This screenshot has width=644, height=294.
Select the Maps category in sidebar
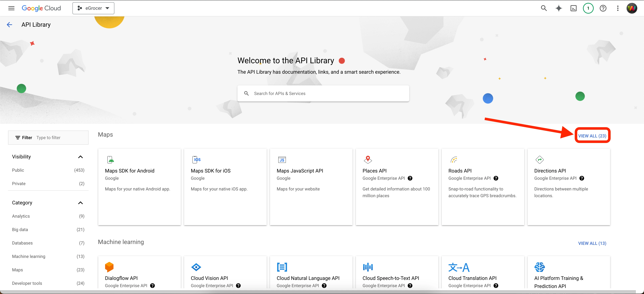click(48, 270)
